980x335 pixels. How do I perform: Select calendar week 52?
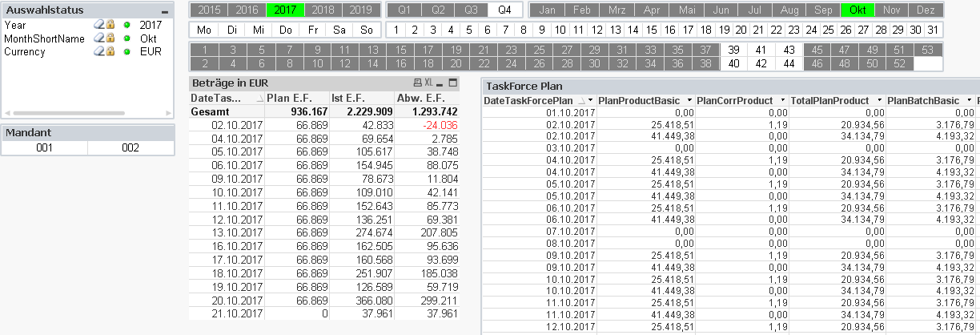click(x=900, y=63)
